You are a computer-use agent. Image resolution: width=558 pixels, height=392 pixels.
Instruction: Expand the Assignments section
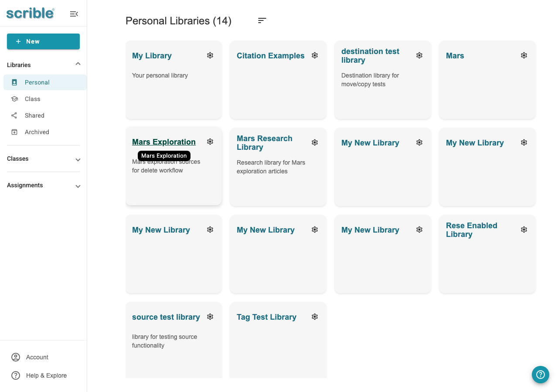[x=44, y=186]
